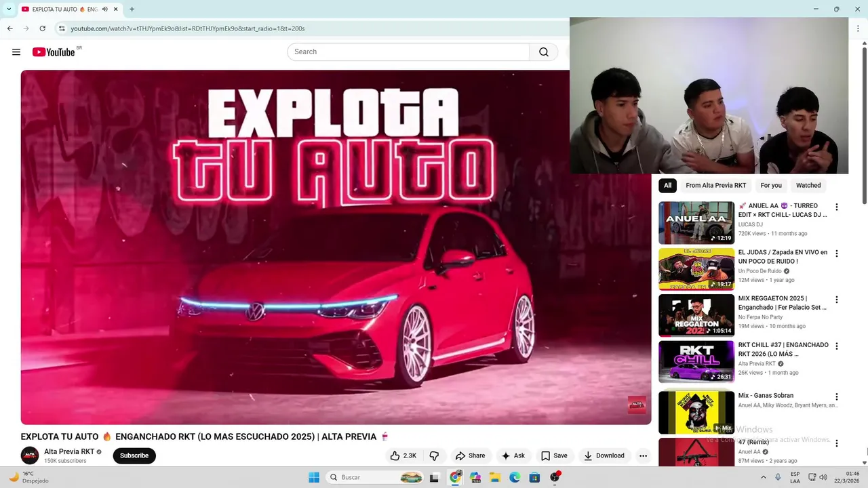Open Chrome from the taskbar
868x488 pixels.
[x=455, y=477]
